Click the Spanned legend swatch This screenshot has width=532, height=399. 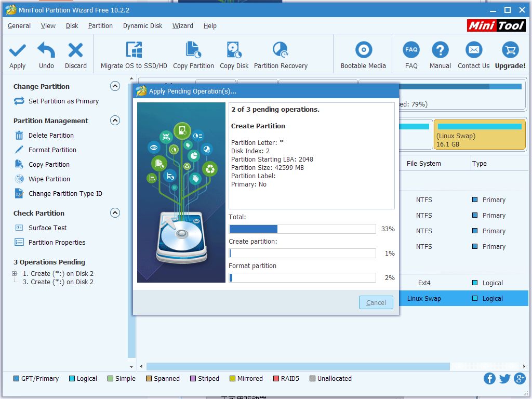[149, 379]
